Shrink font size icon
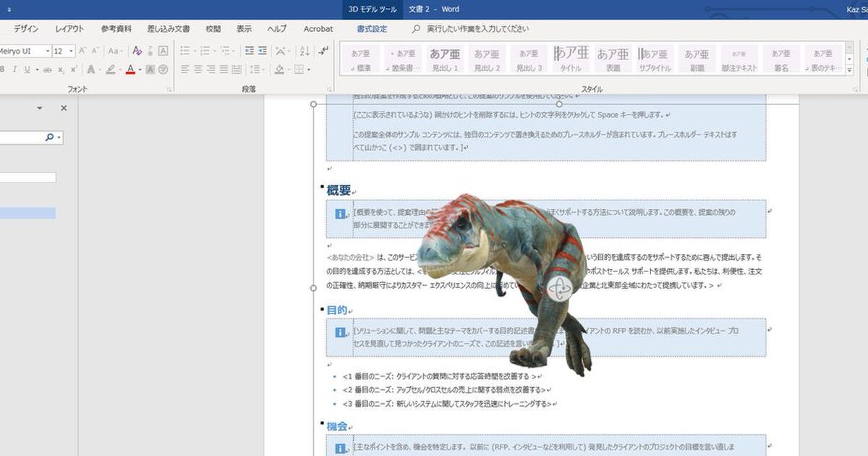 (95, 51)
